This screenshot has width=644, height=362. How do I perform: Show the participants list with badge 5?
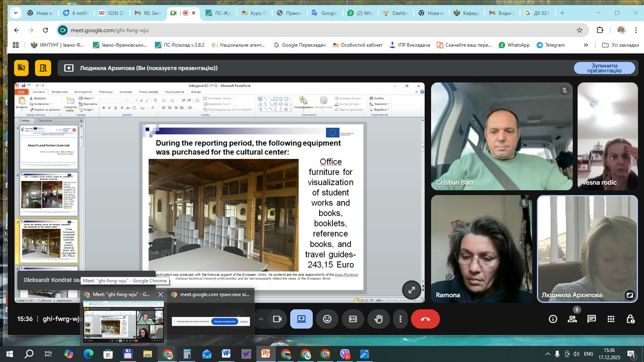[572, 319]
